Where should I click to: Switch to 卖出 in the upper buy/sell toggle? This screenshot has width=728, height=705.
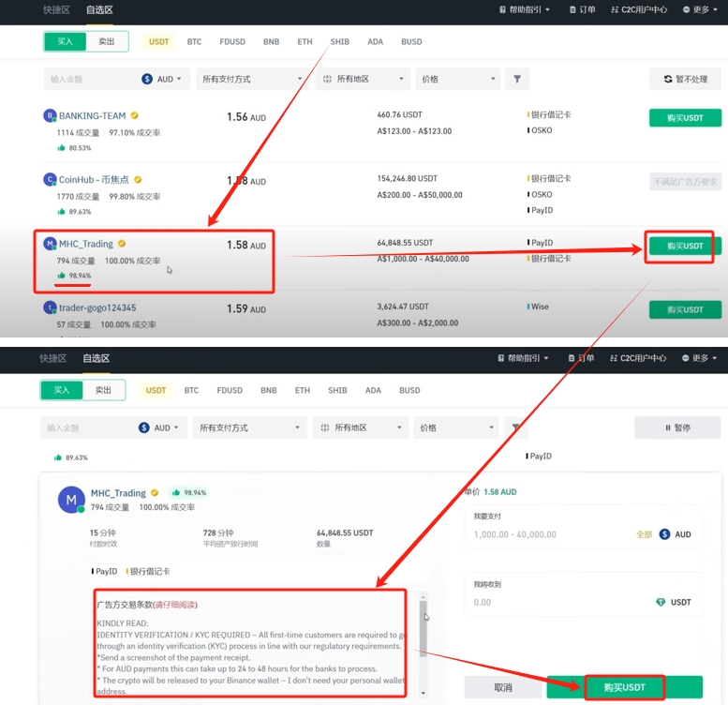point(106,41)
